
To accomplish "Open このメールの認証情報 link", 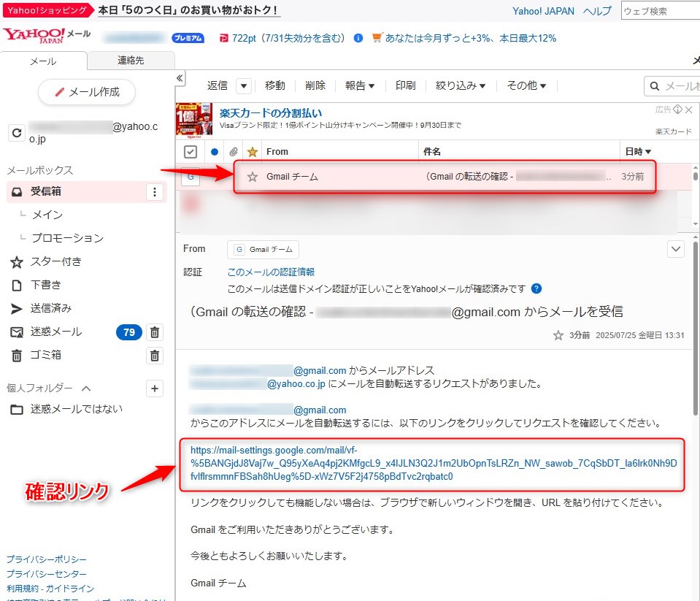I will 271,272.
